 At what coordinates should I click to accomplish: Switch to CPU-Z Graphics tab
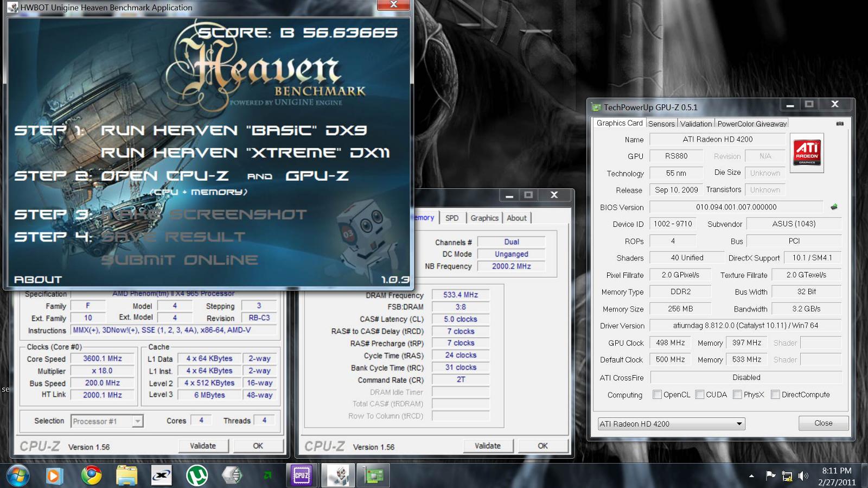pos(484,218)
